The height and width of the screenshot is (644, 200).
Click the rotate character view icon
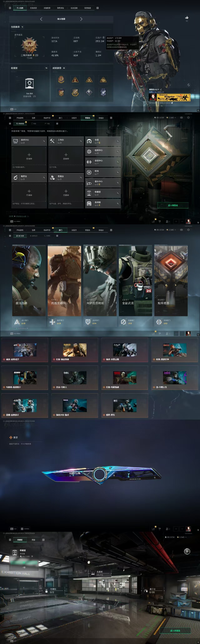point(188,85)
